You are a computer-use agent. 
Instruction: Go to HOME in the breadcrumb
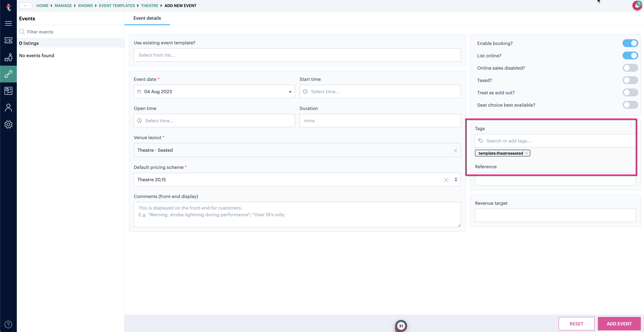42,5
